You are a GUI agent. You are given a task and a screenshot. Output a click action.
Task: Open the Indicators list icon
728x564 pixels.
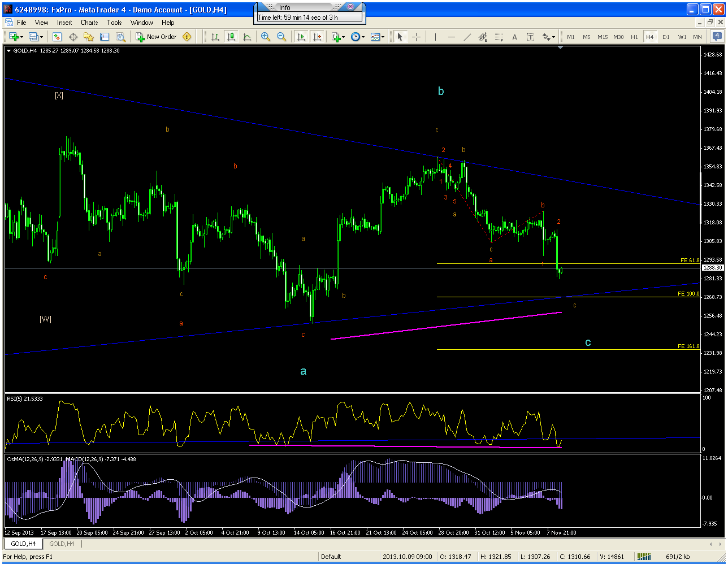coord(336,37)
